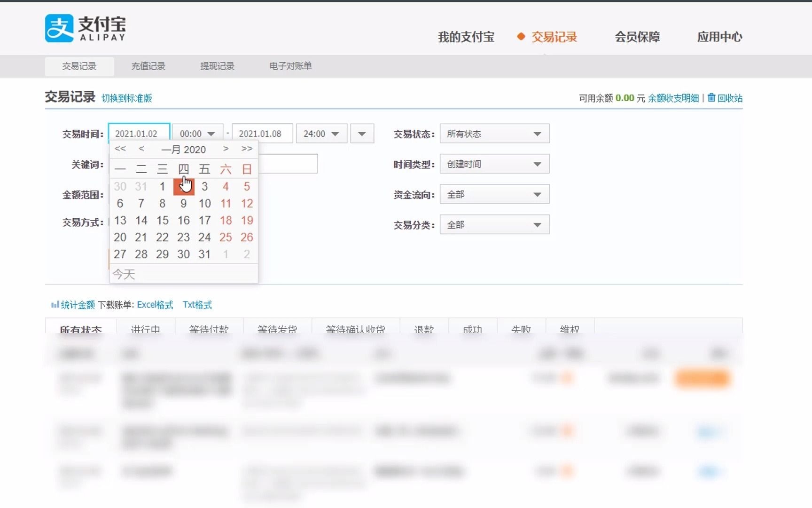The image size is (812, 508).
Task: Open the 24:00 end time dropdown
Action: (321, 134)
